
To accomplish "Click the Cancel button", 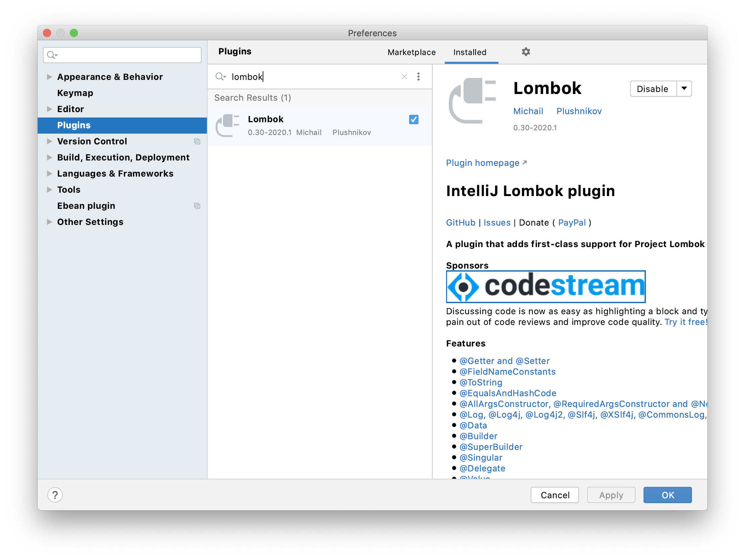I will pos(555,495).
